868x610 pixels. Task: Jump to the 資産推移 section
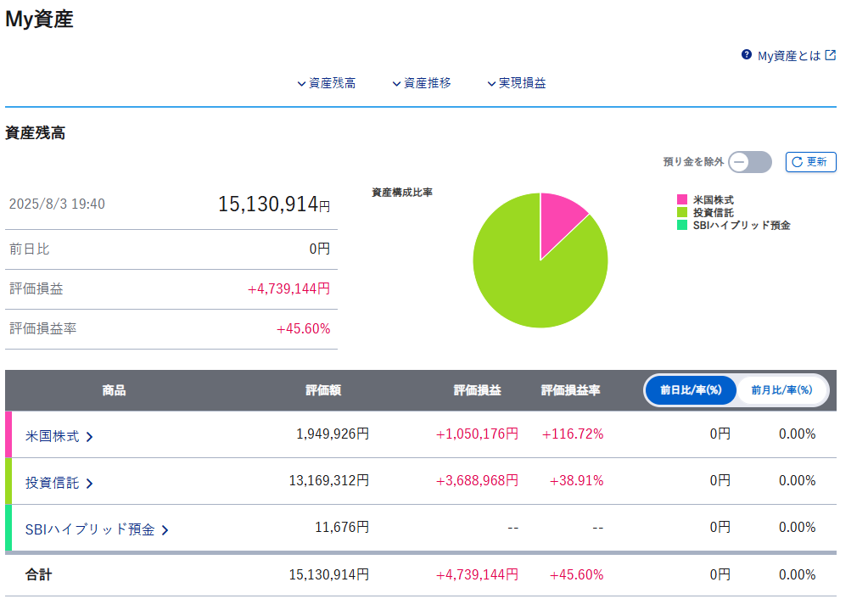tap(422, 83)
